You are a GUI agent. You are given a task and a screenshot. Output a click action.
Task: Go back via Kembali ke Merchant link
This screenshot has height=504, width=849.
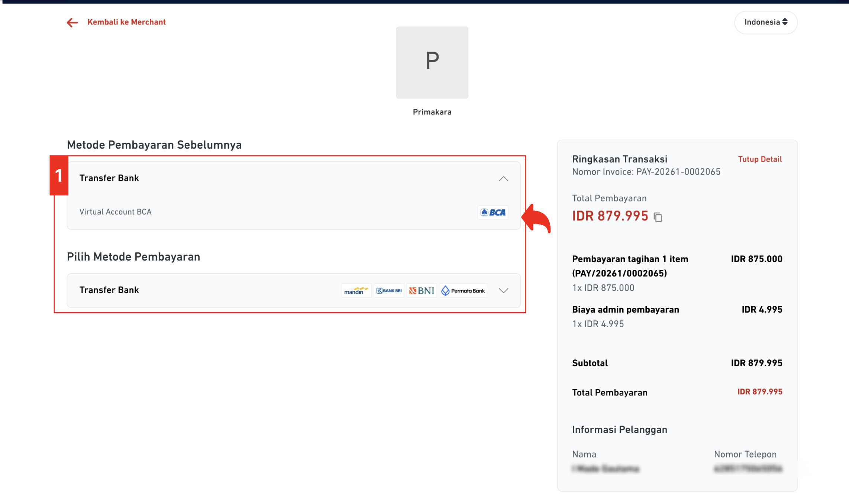[x=126, y=22]
